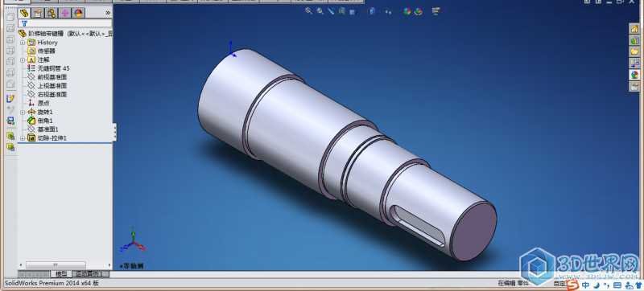Click the Zoom to Area icon
The image size is (644, 291).
click(x=320, y=11)
